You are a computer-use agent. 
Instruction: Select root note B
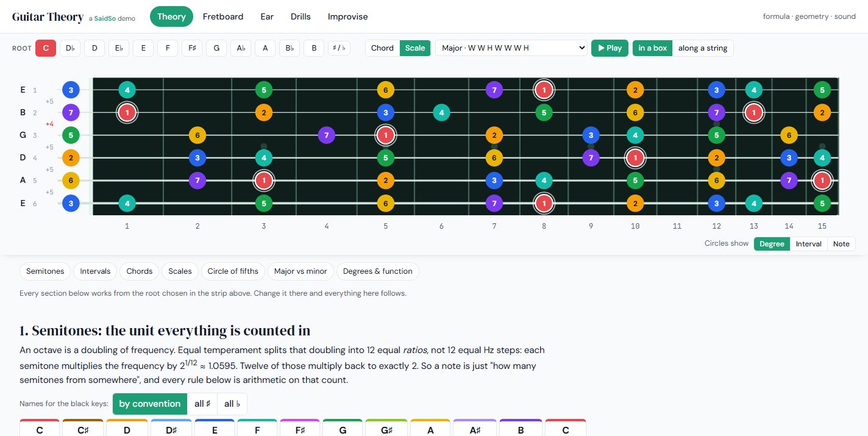(x=314, y=48)
